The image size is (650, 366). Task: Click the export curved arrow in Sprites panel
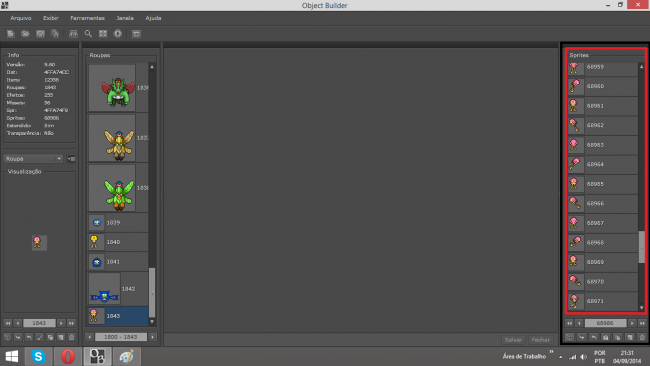click(594, 337)
